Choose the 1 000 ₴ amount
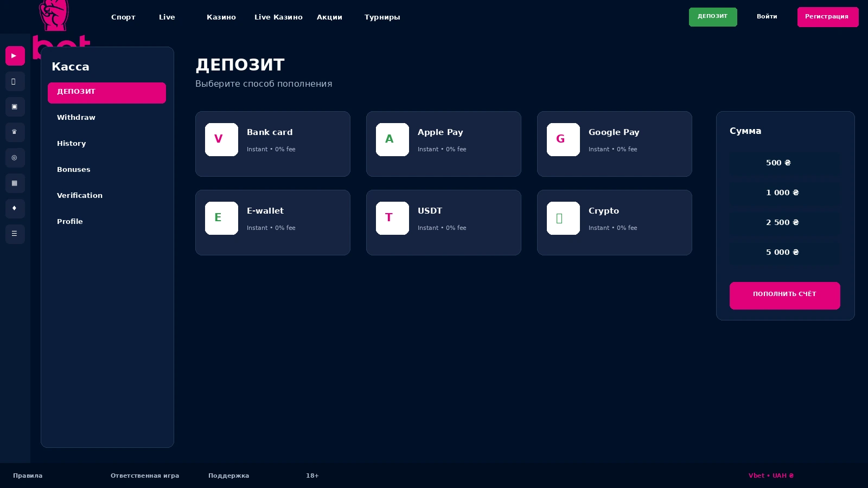This screenshot has width=868, height=488. coord(784,193)
